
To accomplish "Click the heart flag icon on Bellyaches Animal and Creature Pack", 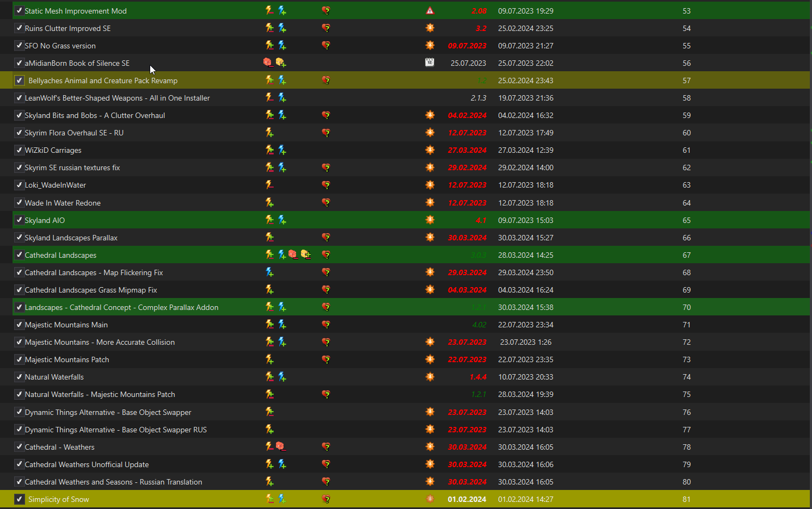I will [x=326, y=80].
